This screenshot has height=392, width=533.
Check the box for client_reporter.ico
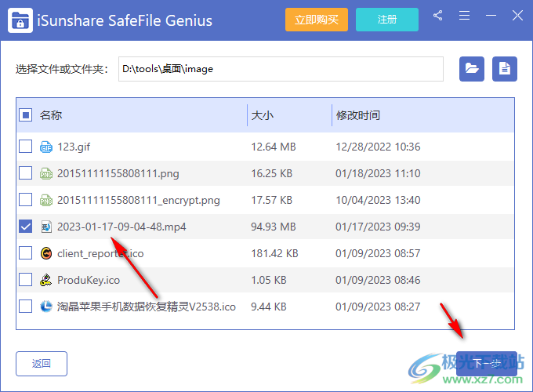click(26, 253)
